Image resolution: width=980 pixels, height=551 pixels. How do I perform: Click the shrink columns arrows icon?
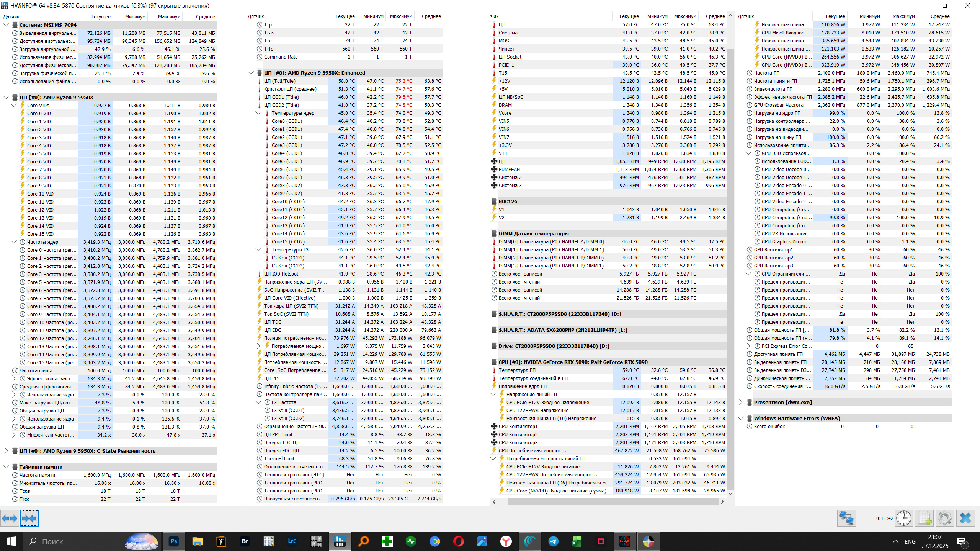tap(29, 518)
